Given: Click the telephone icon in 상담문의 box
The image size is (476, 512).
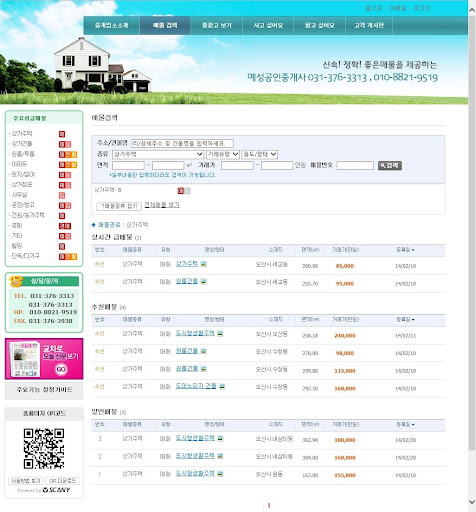Looking at the screenshot, I should tap(16, 281).
